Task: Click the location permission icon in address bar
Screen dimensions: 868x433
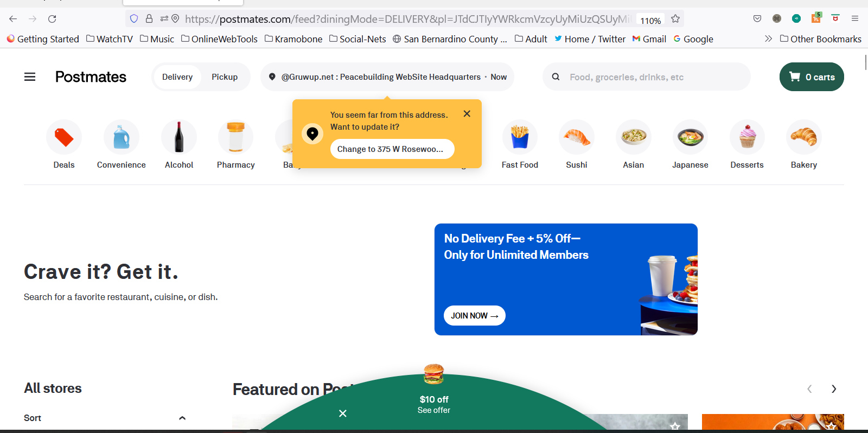Action: point(175,19)
